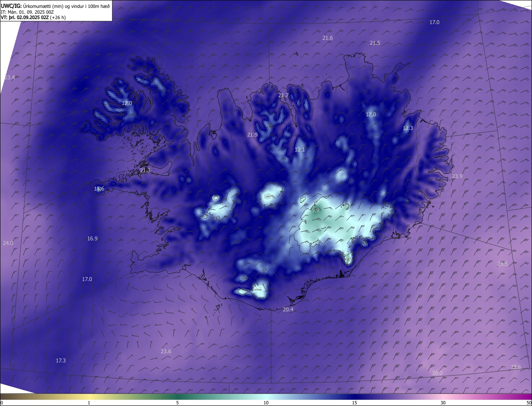Select the 'IT: Mán. 01. 09. 2025 00Z' line
This screenshot has height=406, width=532.
[27, 12]
